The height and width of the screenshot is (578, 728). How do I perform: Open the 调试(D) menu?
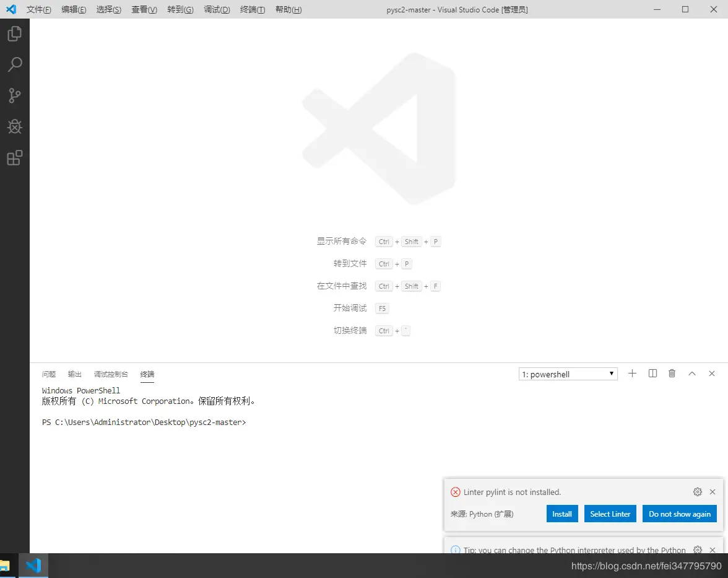pos(217,10)
